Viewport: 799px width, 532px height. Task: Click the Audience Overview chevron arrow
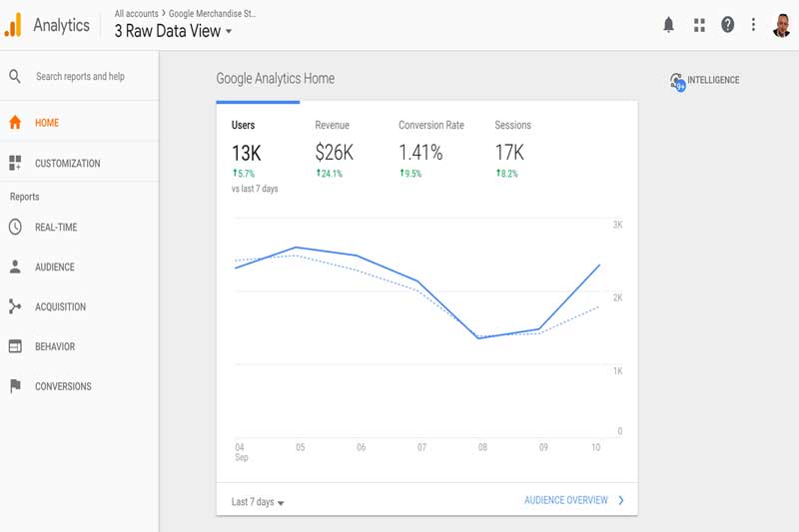pos(620,500)
